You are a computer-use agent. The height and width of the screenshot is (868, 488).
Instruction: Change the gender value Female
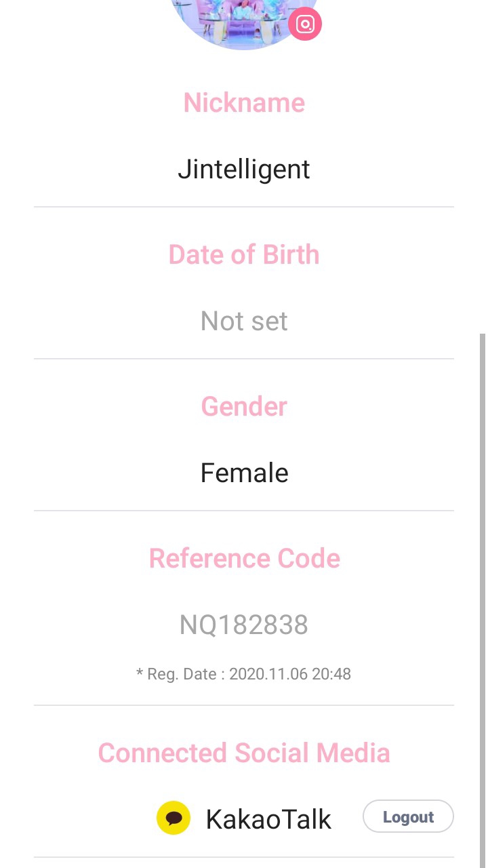tap(244, 473)
